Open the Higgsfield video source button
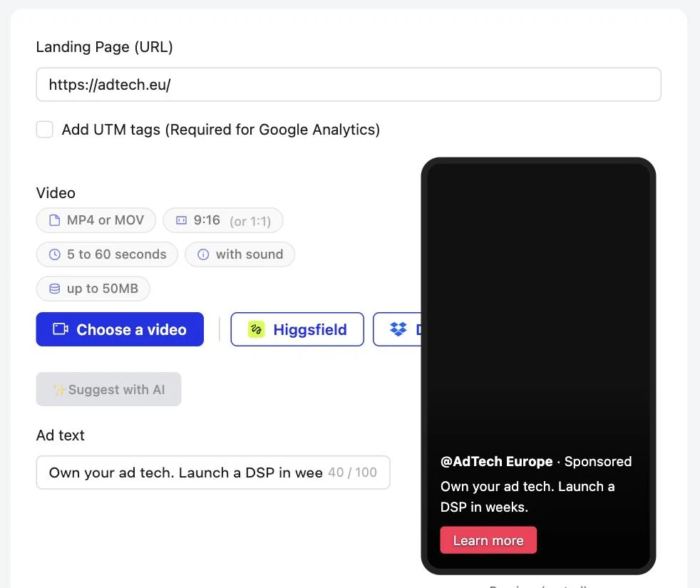700x588 pixels. (x=297, y=329)
